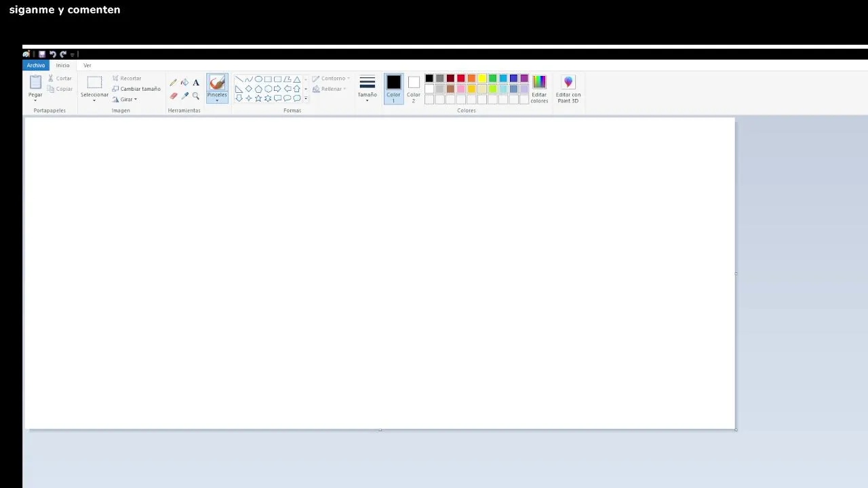The height and width of the screenshot is (488, 868).
Task: Click on the white drawing canvas
Action: [380, 273]
